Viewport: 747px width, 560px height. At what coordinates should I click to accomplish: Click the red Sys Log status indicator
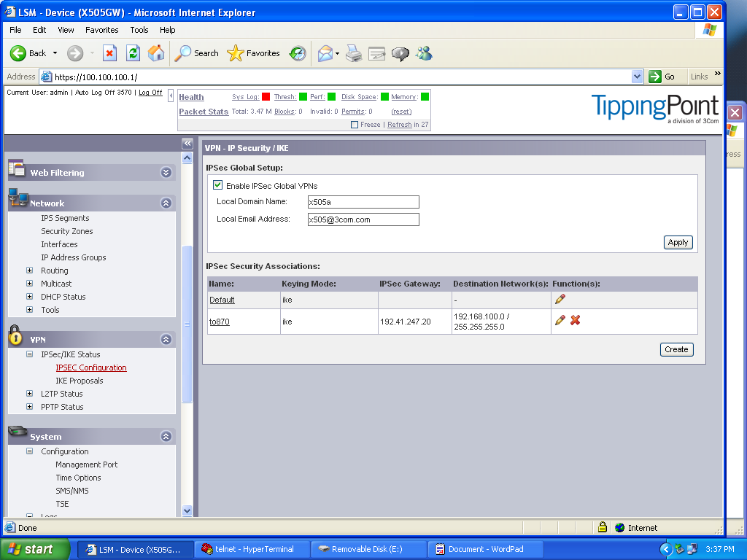266,97
